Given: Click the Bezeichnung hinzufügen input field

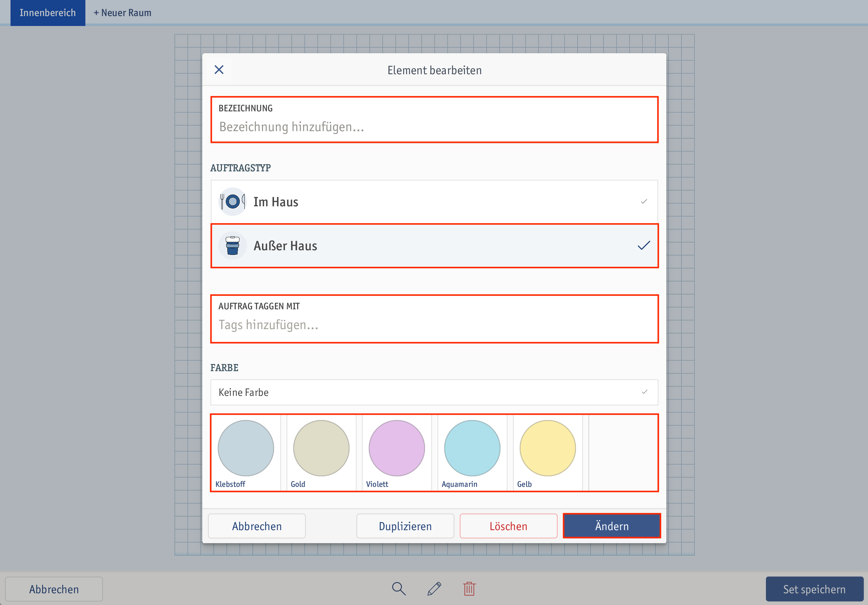Looking at the screenshot, I should pyautogui.click(x=434, y=120).
